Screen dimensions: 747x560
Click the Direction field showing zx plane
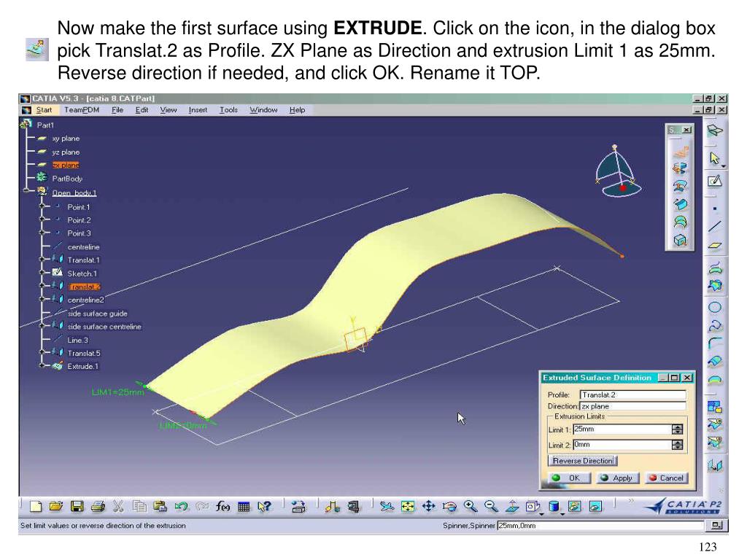632,406
